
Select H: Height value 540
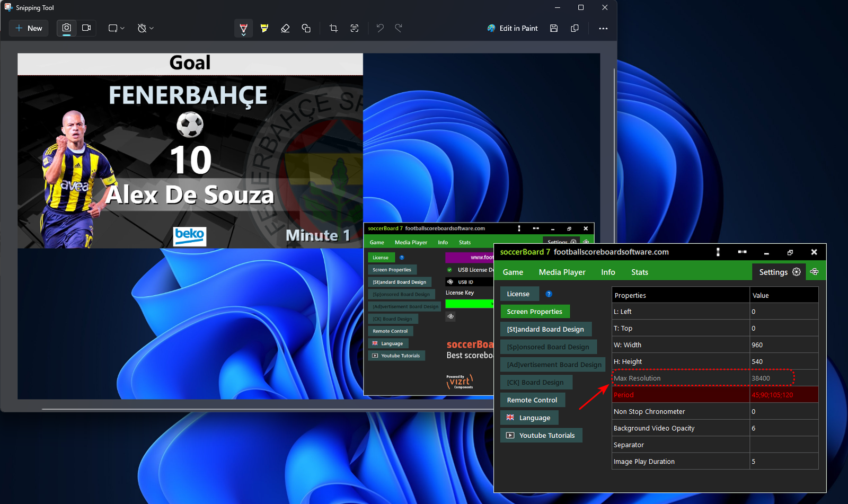784,361
